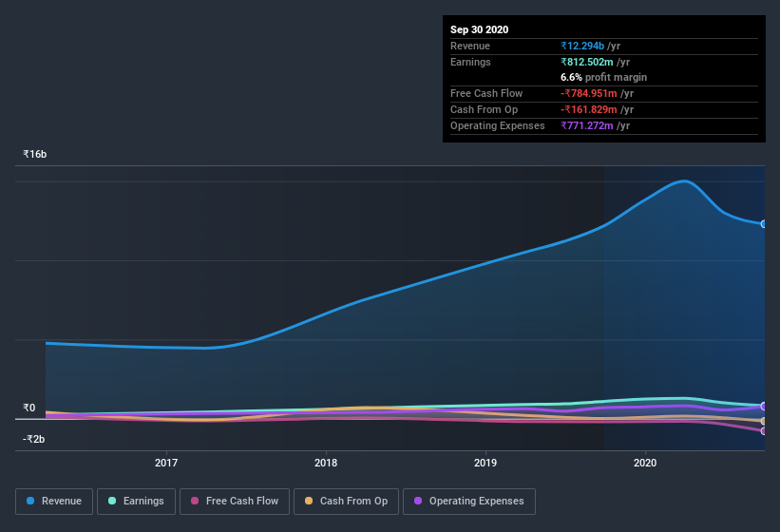780x532 pixels.
Task: Click the Free Cash Flow tooltip label
Action: pos(486,93)
